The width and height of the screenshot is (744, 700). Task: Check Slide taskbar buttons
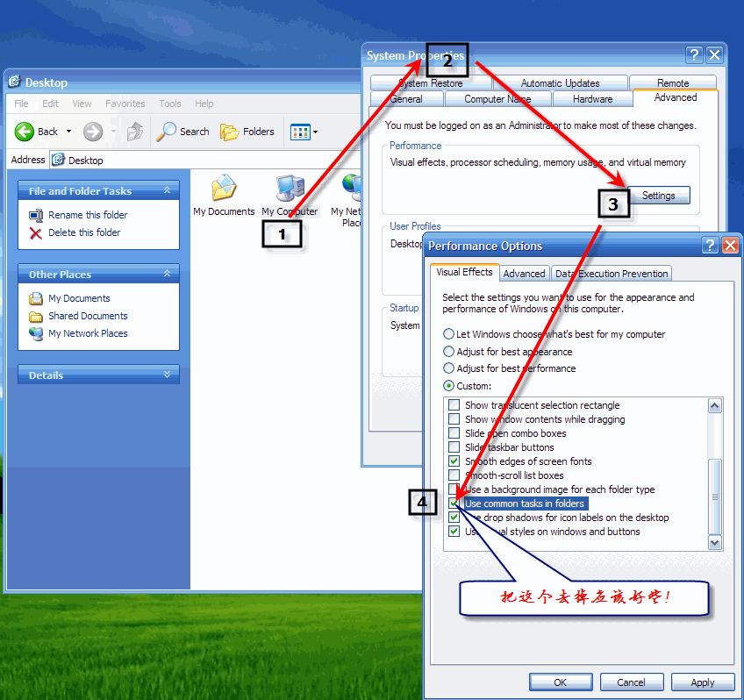pos(454,447)
